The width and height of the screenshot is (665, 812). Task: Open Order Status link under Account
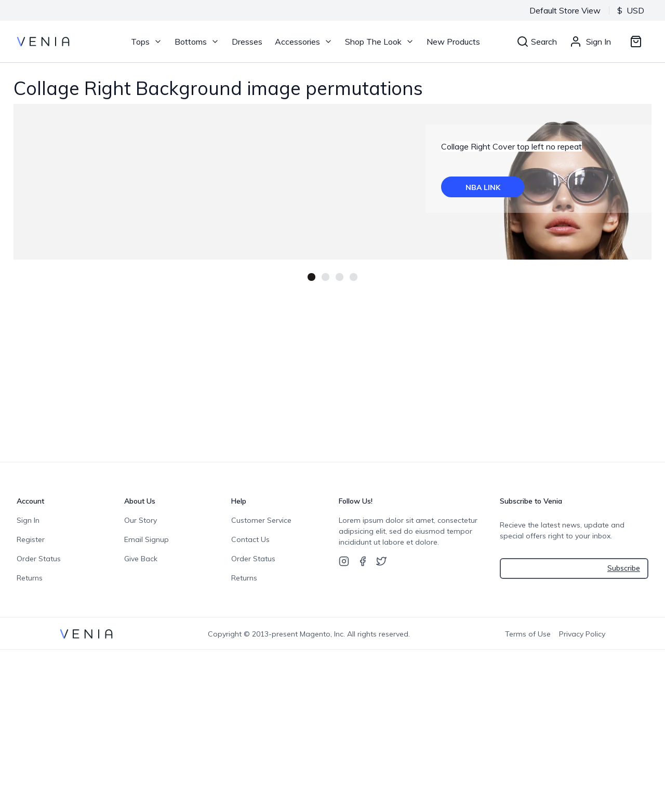click(x=38, y=559)
